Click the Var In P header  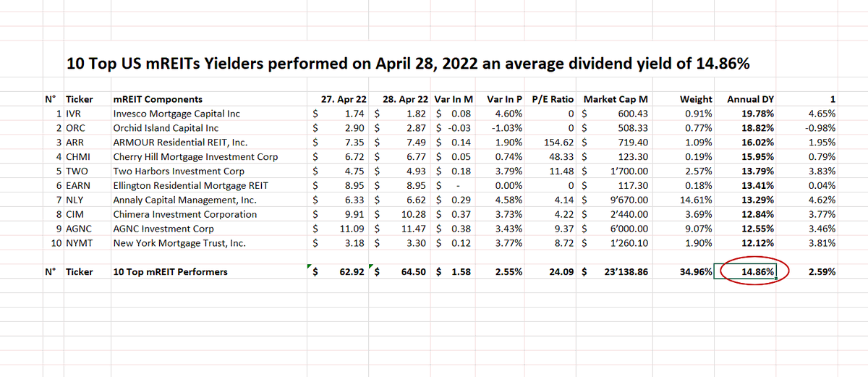(504, 99)
